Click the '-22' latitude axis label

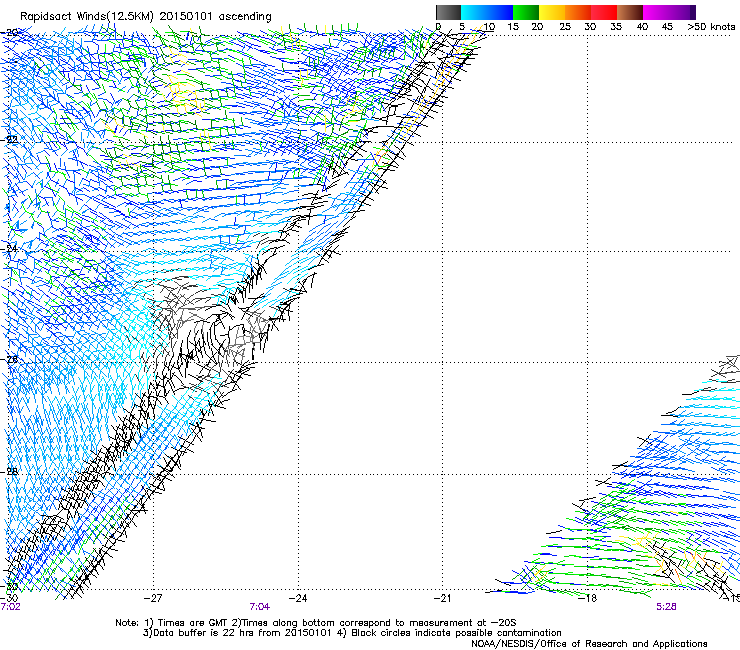(x=9, y=140)
